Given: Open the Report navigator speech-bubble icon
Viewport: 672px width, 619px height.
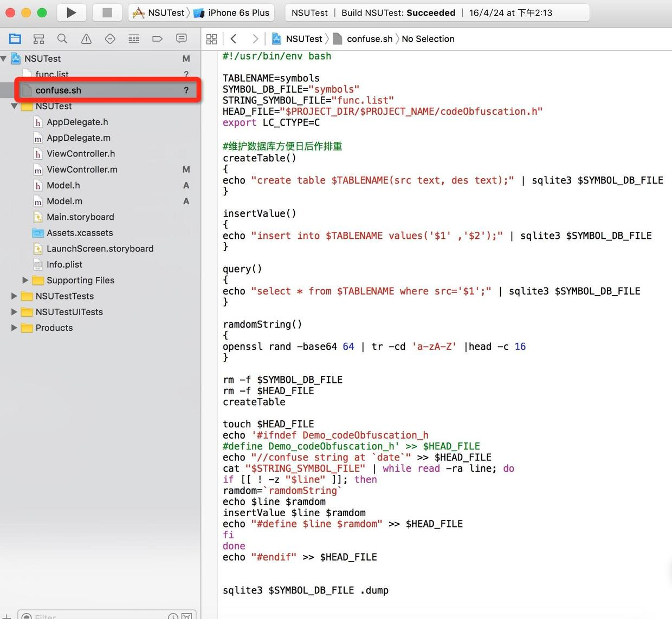Looking at the screenshot, I should (x=182, y=38).
